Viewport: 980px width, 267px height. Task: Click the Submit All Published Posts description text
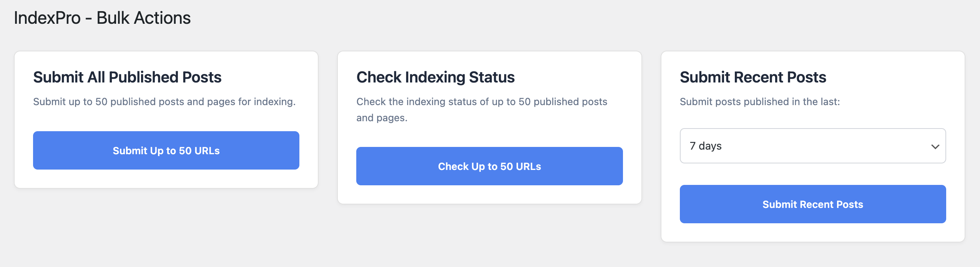[x=164, y=102]
